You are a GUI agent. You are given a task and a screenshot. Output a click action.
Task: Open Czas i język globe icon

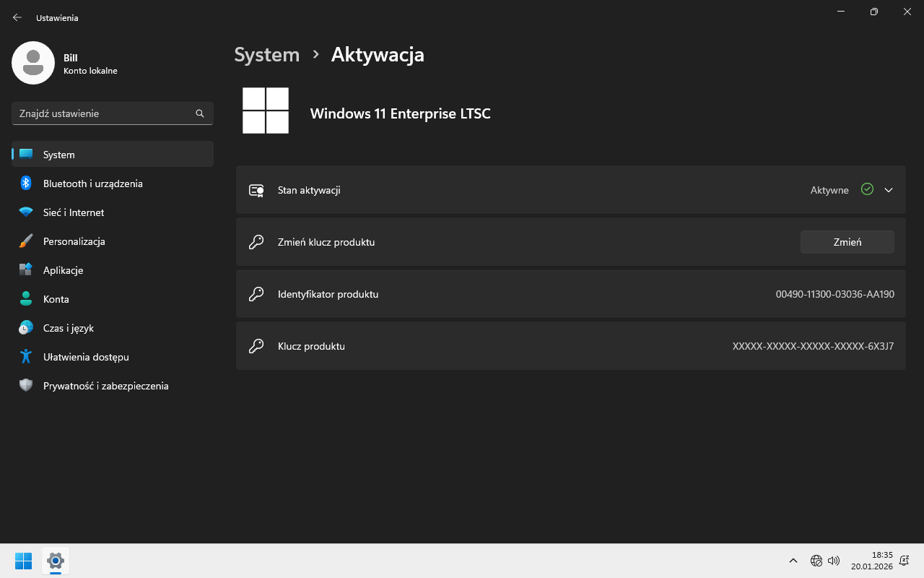(x=26, y=328)
